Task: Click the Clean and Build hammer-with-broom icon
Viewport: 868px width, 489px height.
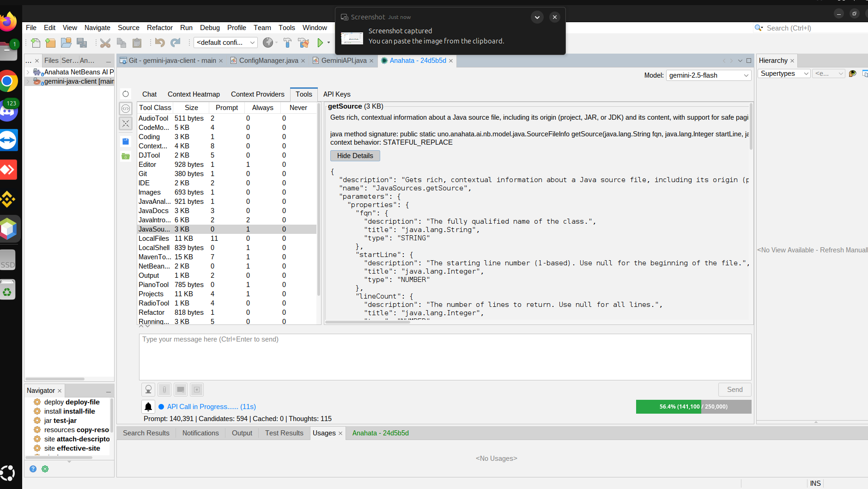Action: 303,43
